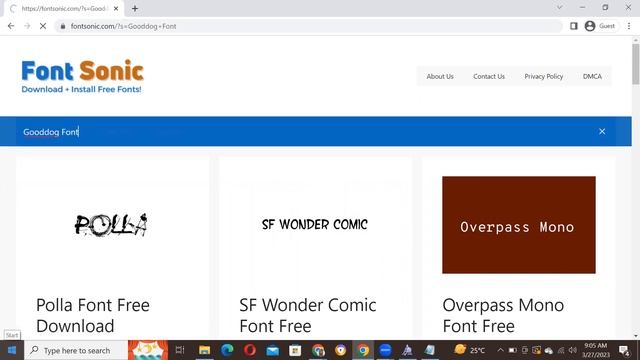
Task: Open the taskbar clock showing 9:05 AM
Action: (x=596, y=350)
